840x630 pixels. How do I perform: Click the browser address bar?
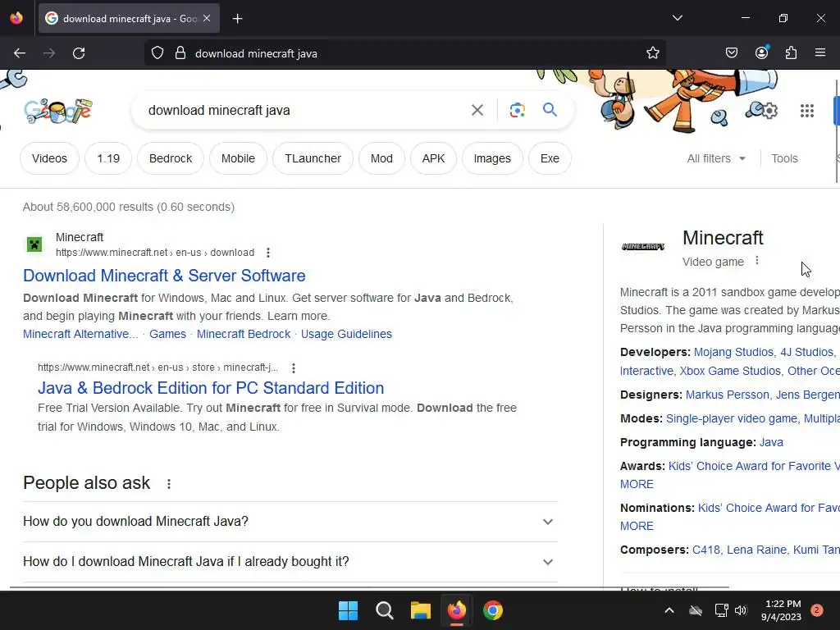coord(405,53)
